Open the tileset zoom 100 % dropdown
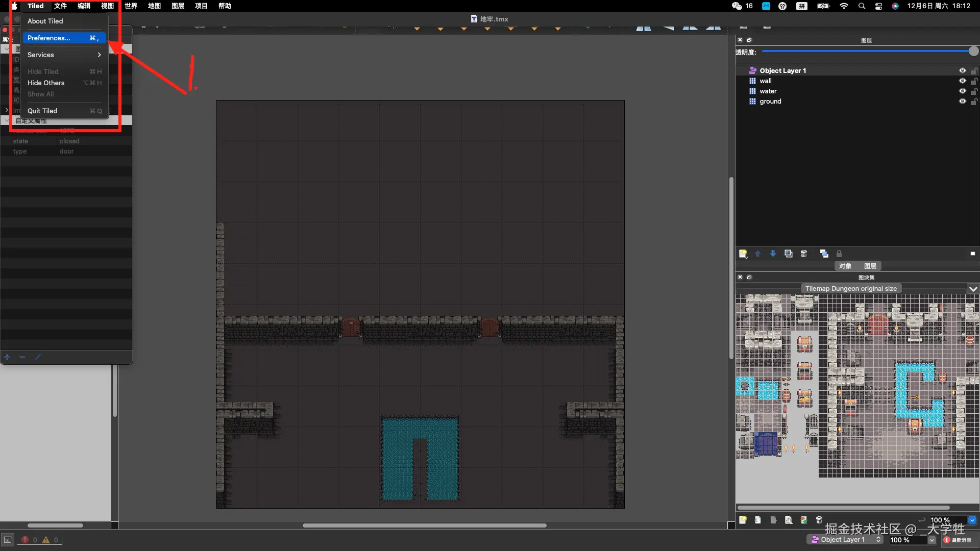The image size is (980, 551). (x=972, y=520)
